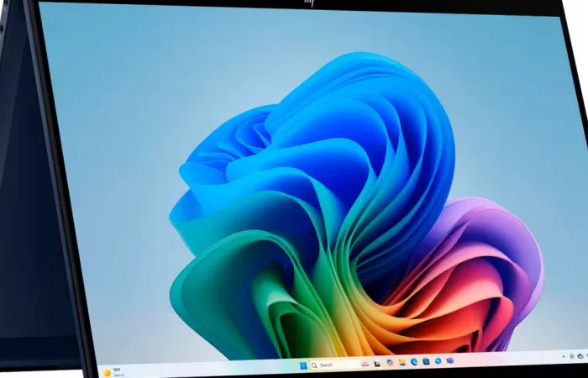Click the magnifier icon in taskbar search
This screenshot has width=588, height=378.
pyautogui.click(x=314, y=365)
